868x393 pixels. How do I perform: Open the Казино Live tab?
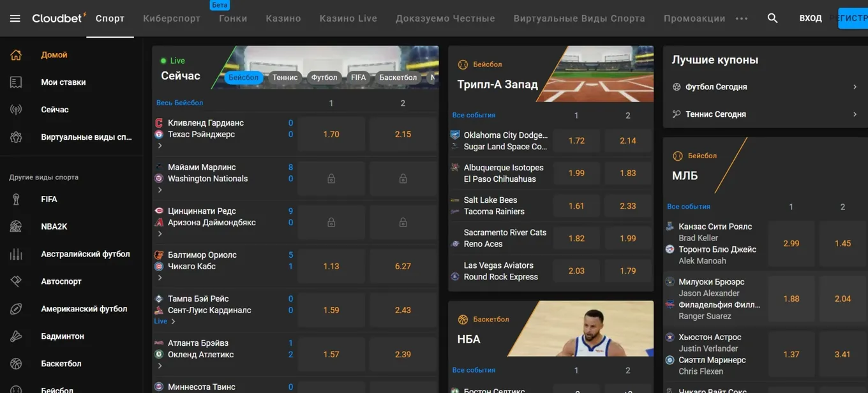348,19
